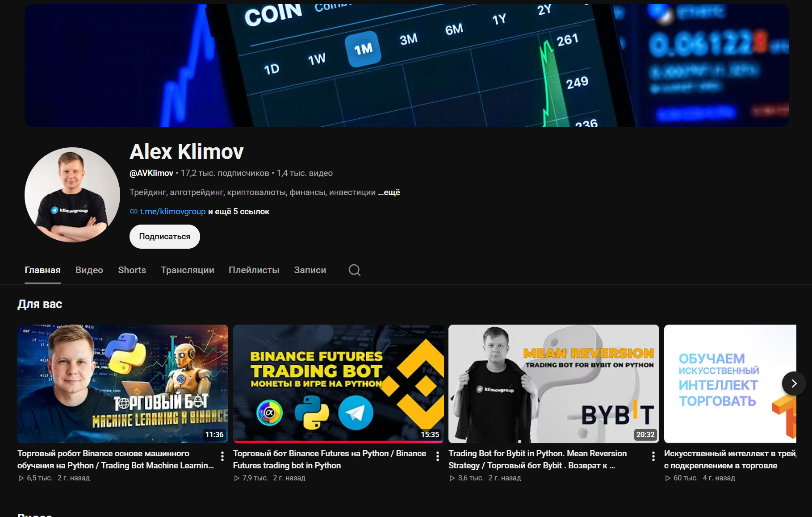812x517 pixels.
Task: Click the Alex Klimov channel name heading
Action: (187, 152)
